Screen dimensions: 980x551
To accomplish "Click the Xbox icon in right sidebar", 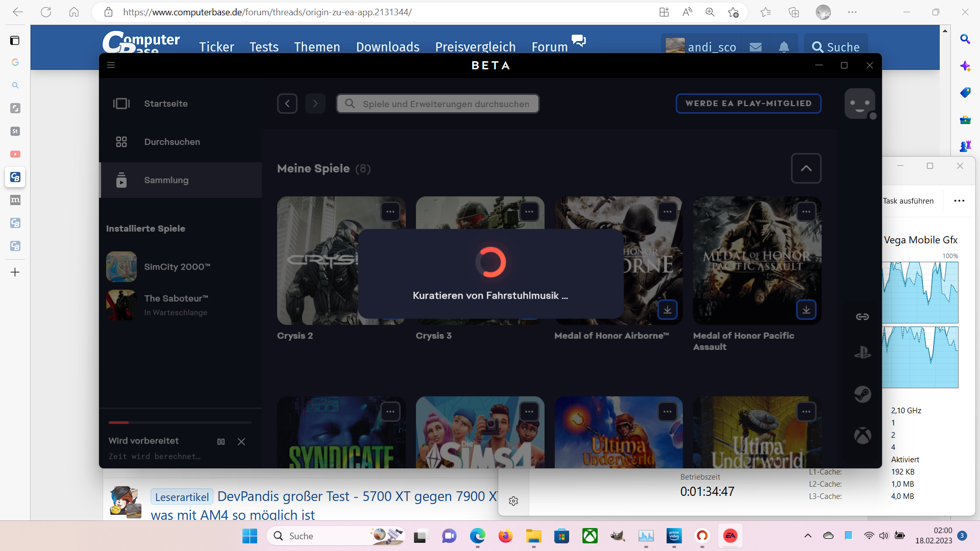I will (x=862, y=436).
